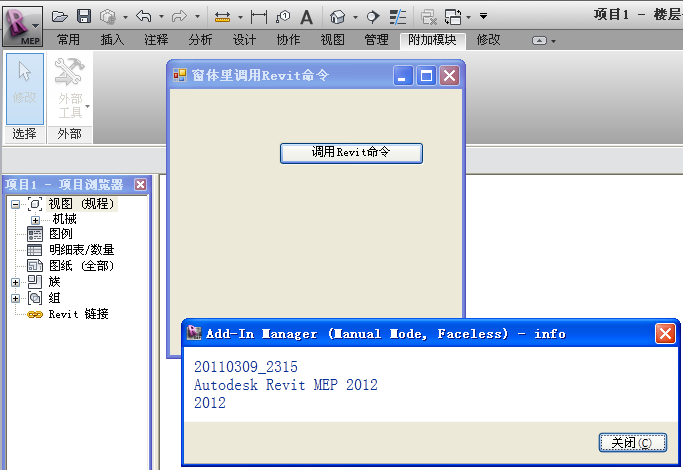The width and height of the screenshot is (683, 470).
Task: Click the 图例 legend icon in browser
Action: (x=35, y=234)
